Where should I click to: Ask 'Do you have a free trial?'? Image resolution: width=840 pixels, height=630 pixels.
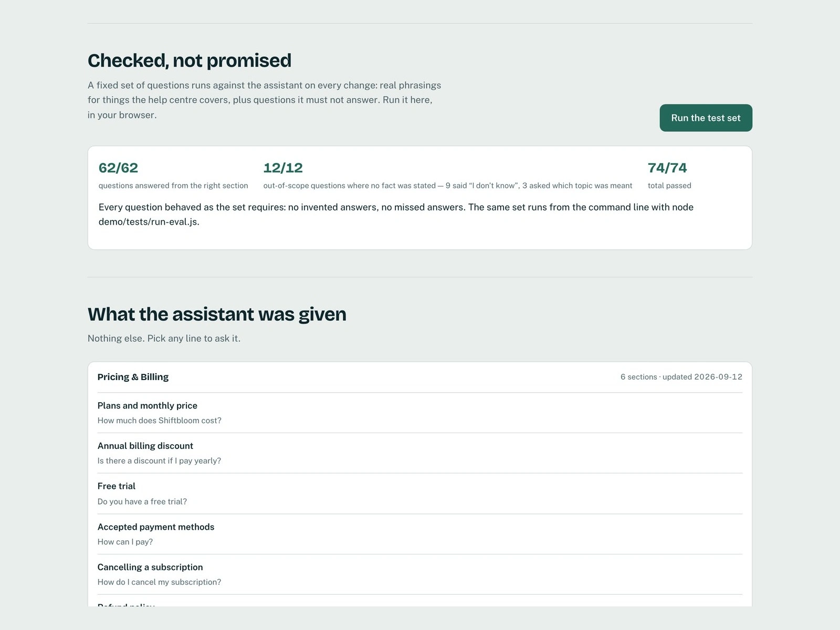[142, 501]
